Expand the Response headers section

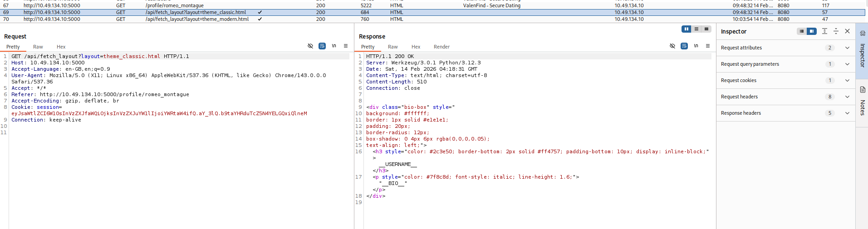(x=847, y=113)
